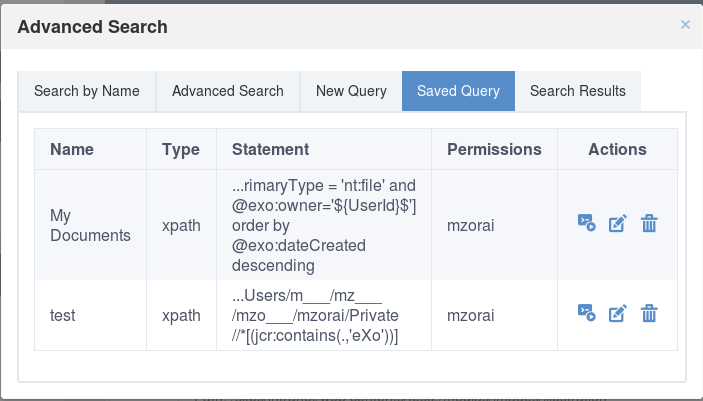The height and width of the screenshot is (401, 703).
Task: Delete the My Documents query
Action: (x=649, y=223)
